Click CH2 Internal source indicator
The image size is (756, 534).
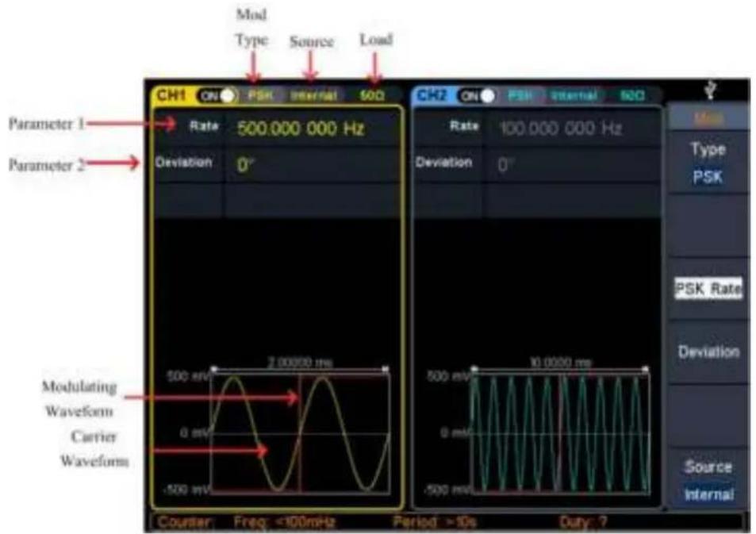[x=574, y=95]
